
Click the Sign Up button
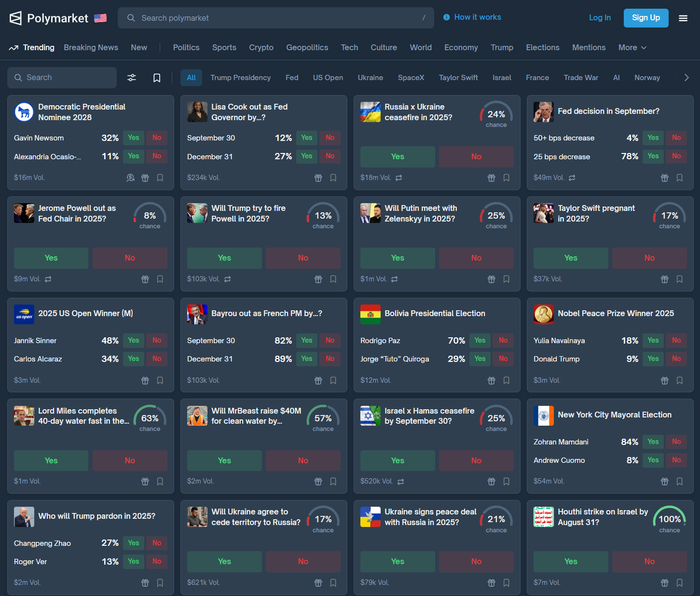click(x=645, y=18)
